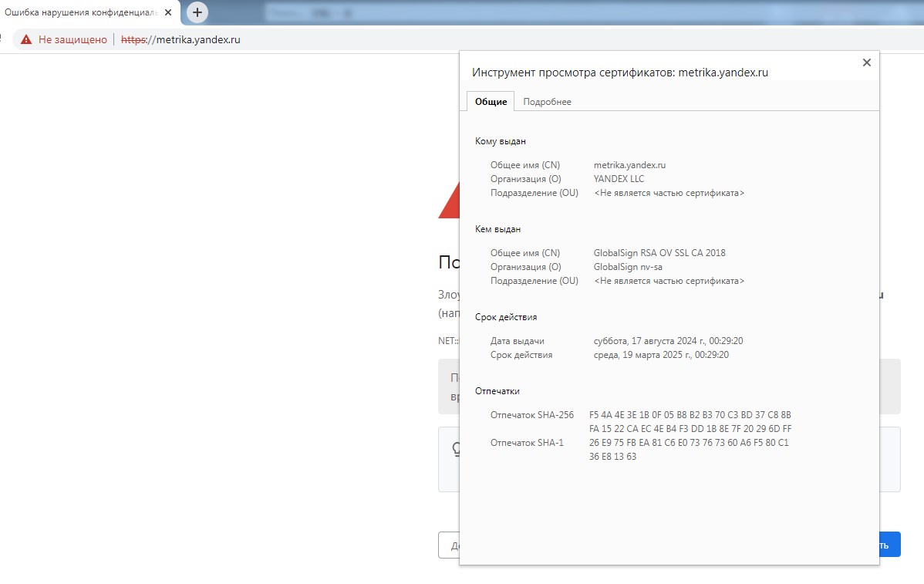Close the certificate viewer dialog
This screenshot has height=584, width=924.
point(866,62)
